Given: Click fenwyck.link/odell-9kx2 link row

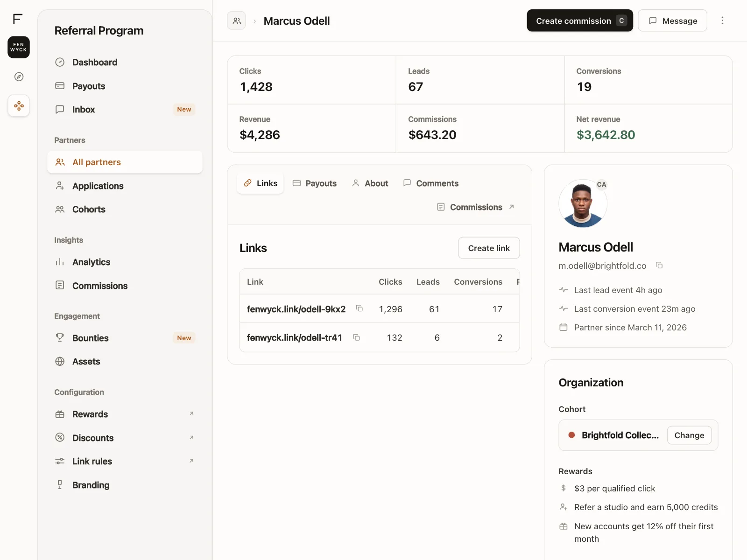Looking at the screenshot, I should click(380, 309).
